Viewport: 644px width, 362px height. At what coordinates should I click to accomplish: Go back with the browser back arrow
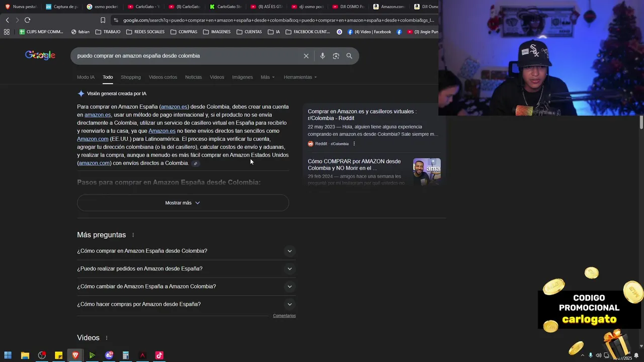7,20
